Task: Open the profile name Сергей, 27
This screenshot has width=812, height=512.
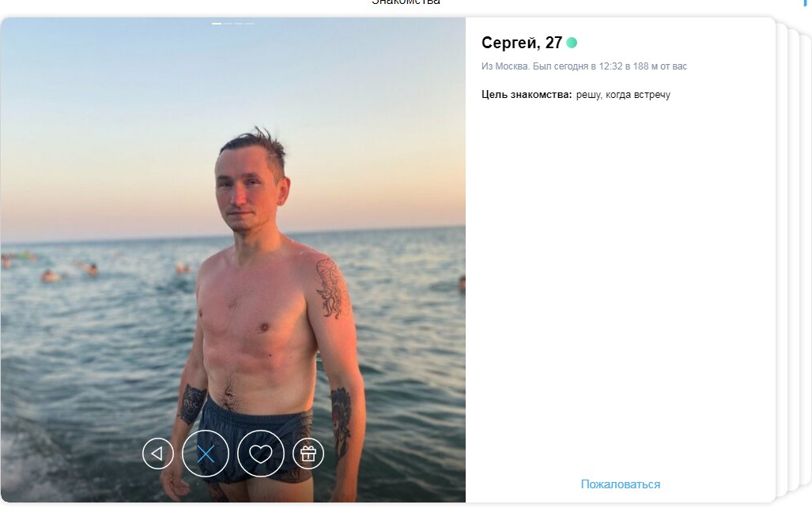Action: [x=522, y=43]
